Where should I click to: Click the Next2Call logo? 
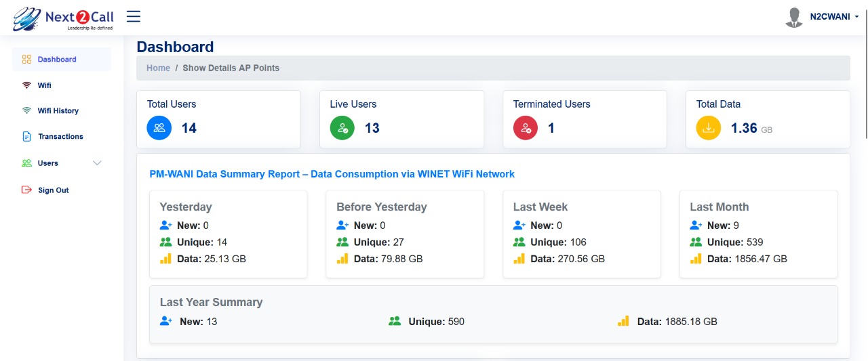pyautogui.click(x=64, y=18)
